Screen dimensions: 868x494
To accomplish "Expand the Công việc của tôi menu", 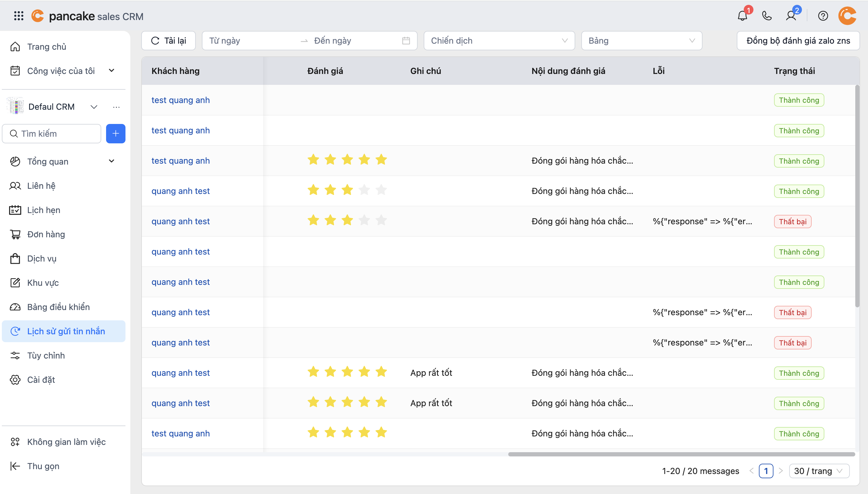I will (111, 71).
